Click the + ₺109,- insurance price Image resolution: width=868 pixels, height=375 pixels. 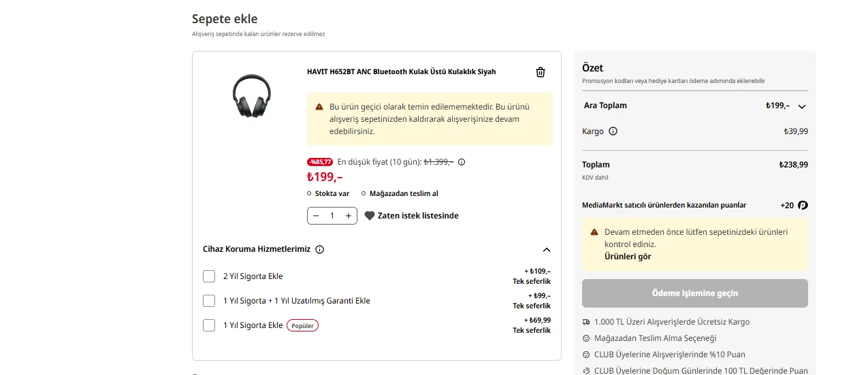pyautogui.click(x=537, y=271)
